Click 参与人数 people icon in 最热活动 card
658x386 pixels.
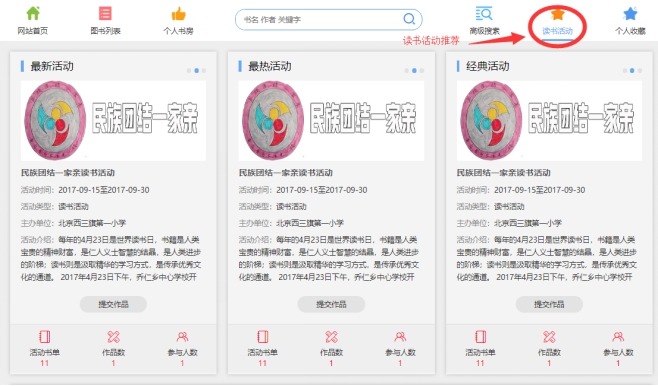point(400,336)
